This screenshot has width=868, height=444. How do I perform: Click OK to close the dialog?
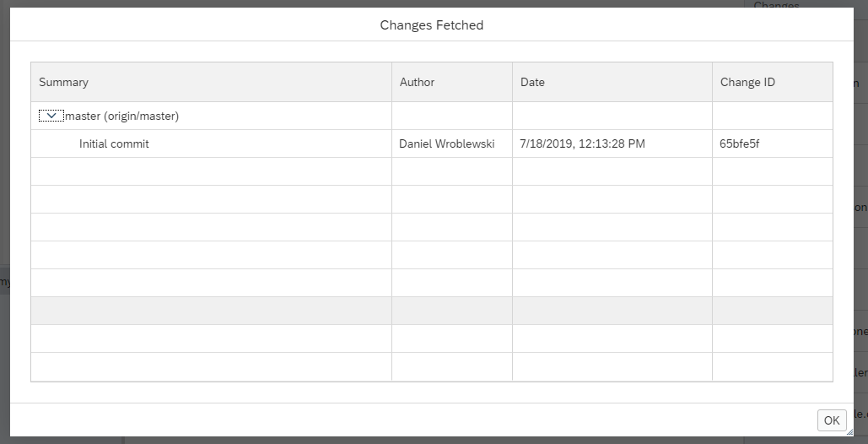(832, 420)
